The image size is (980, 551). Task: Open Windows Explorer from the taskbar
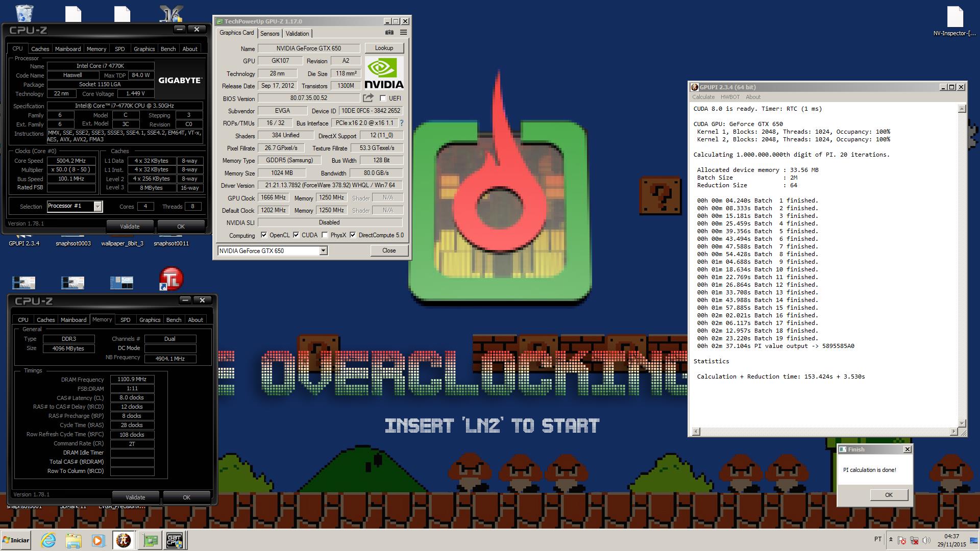[x=73, y=540]
